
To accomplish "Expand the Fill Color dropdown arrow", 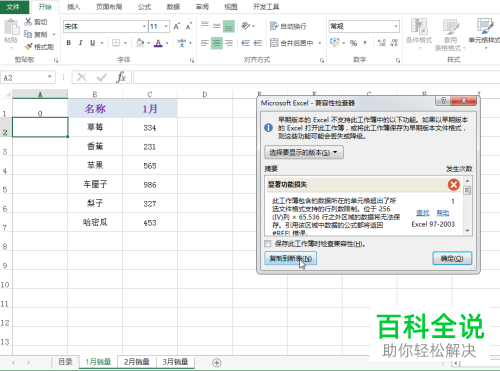I will coord(148,43).
